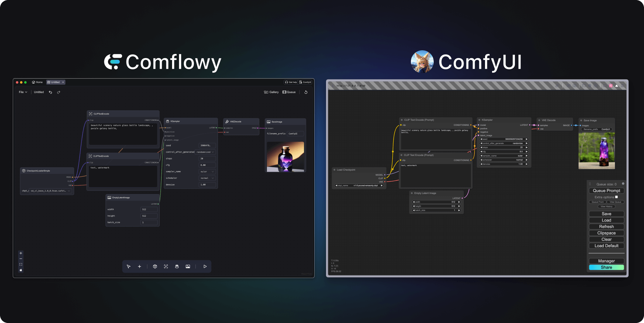Click next sampler_name arrow in ComfyUI

tap(527, 156)
